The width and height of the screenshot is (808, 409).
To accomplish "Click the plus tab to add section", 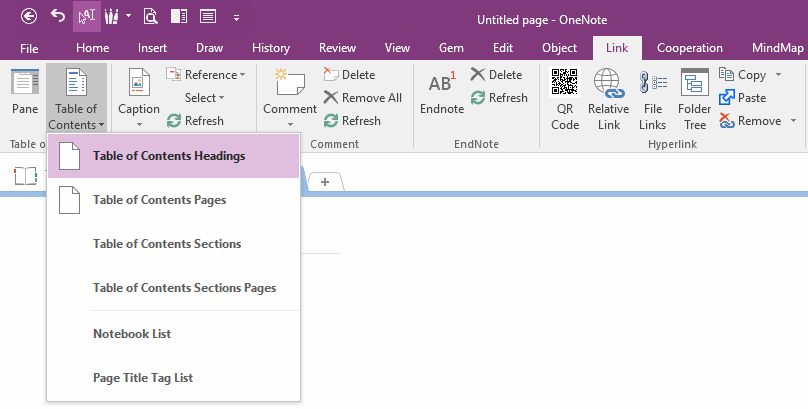I will point(325,182).
